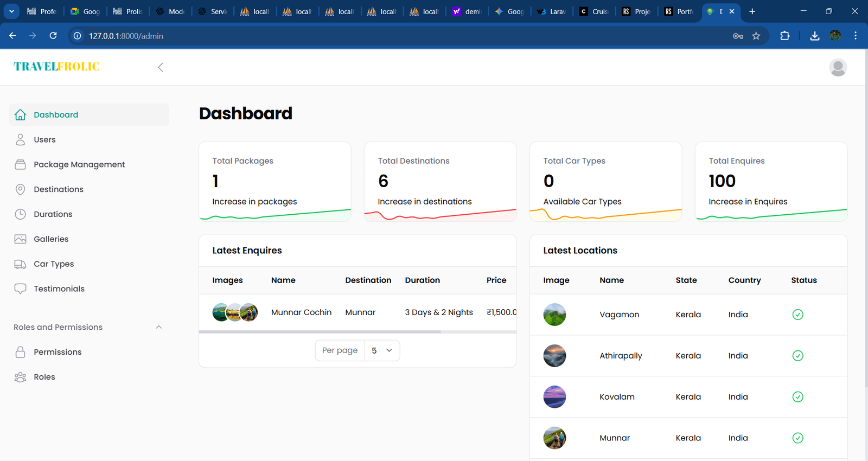Viewport: 868px width, 461px height.
Task: Bookmark this page with the star icon
Action: pyautogui.click(x=756, y=36)
